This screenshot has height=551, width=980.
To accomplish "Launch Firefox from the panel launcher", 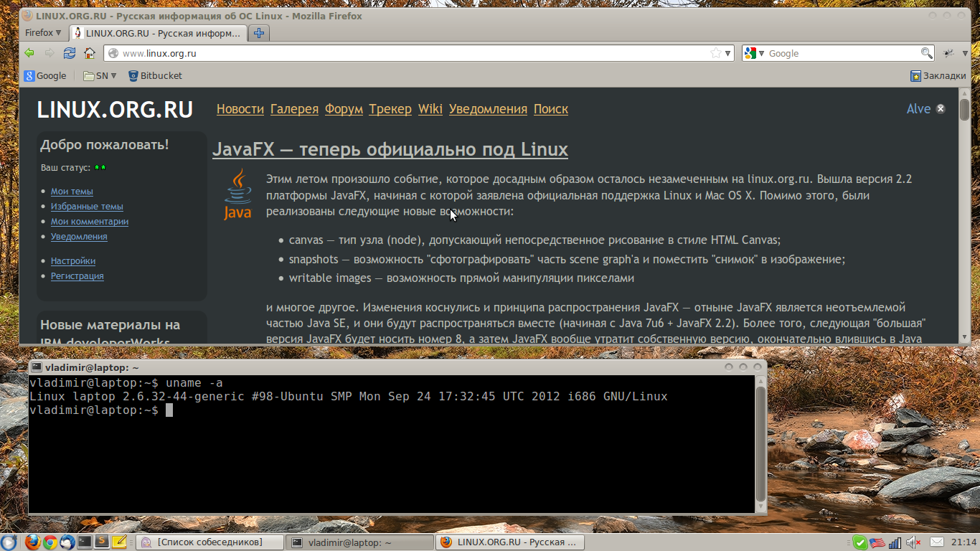I will tap(32, 542).
